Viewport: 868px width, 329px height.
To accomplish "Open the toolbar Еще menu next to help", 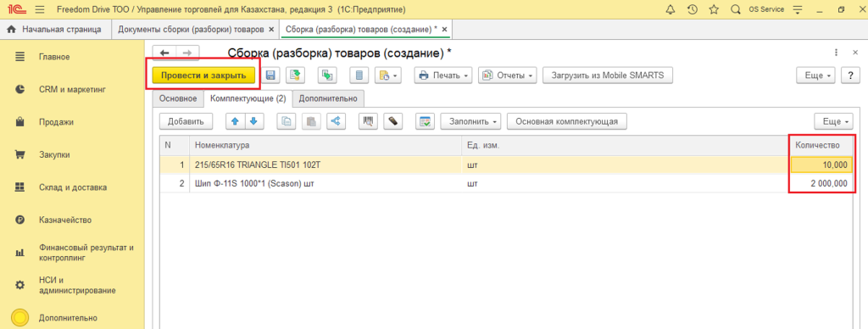I will click(816, 75).
